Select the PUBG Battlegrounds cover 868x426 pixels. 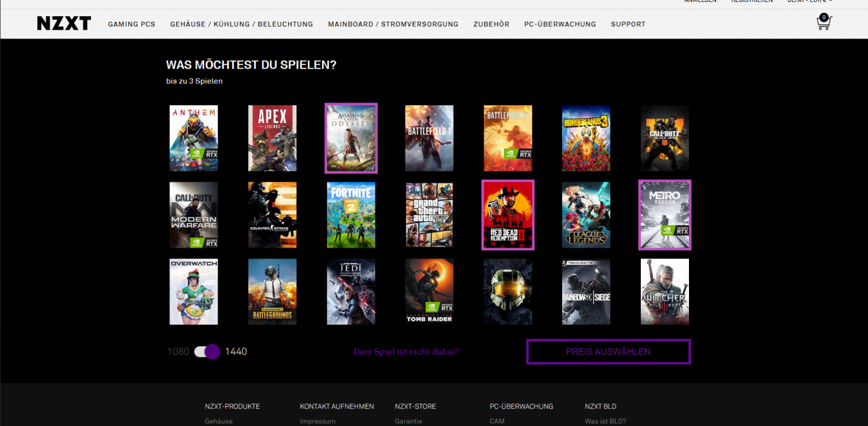point(273,292)
